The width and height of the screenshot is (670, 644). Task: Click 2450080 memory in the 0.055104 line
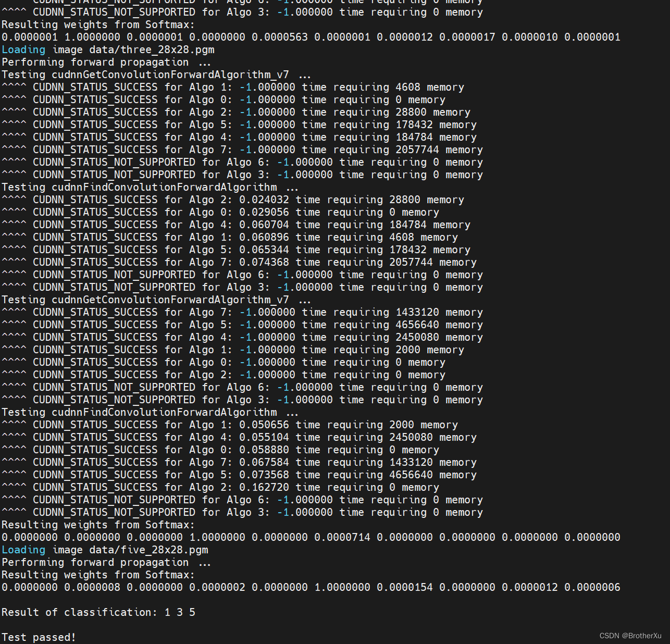coord(433,438)
